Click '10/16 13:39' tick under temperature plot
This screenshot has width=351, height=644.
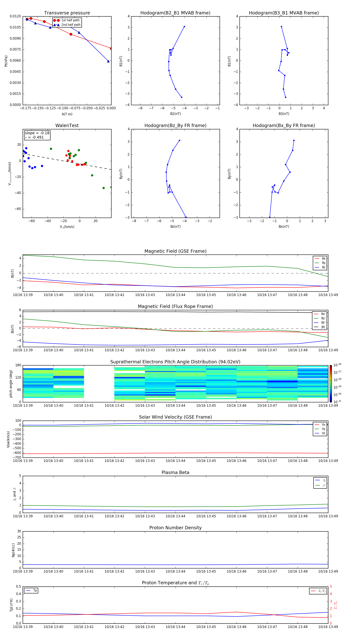point(23,627)
